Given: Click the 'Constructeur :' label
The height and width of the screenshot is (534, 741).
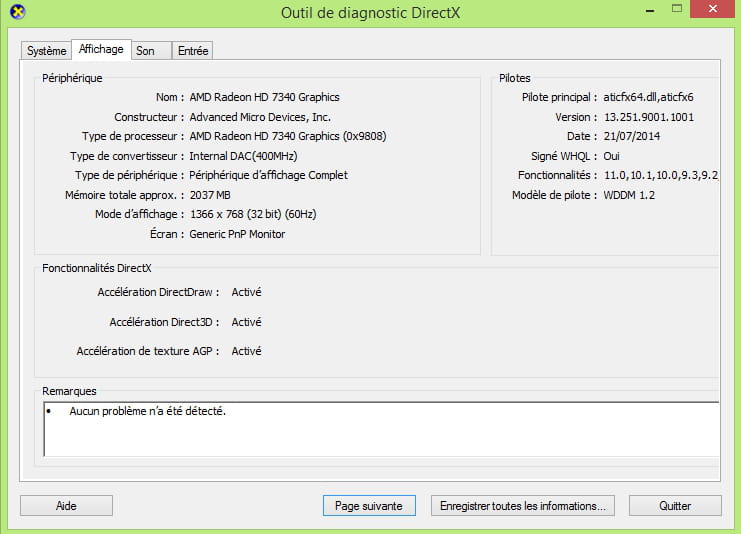Looking at the screenshot, I should pos(149,117).
